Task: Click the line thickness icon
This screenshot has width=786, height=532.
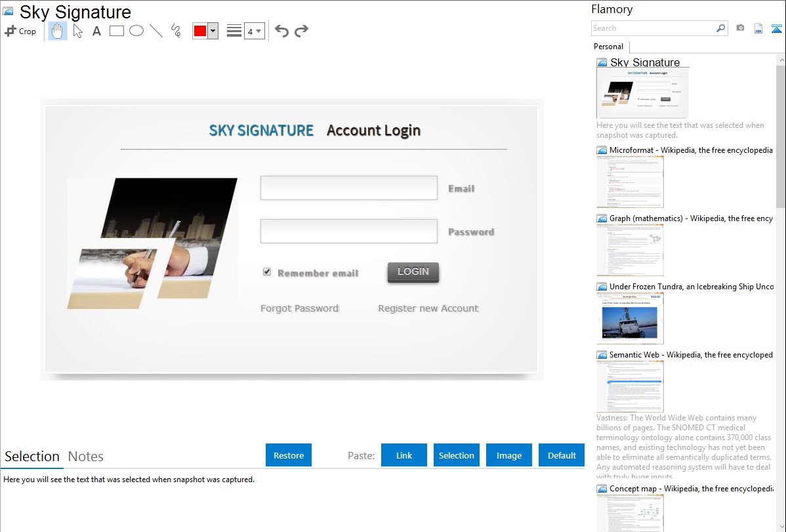Action: point(234,31)
